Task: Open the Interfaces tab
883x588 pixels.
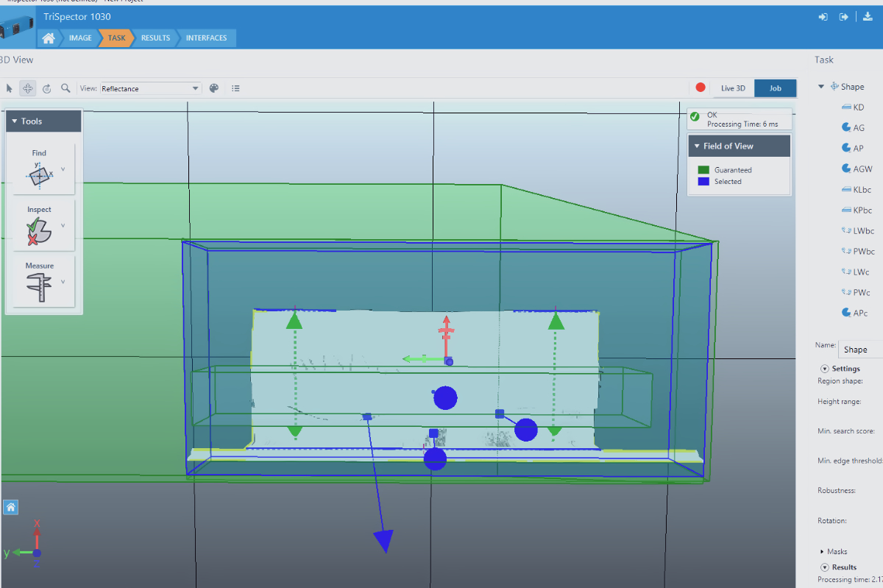Action: (x=206, y=38)
